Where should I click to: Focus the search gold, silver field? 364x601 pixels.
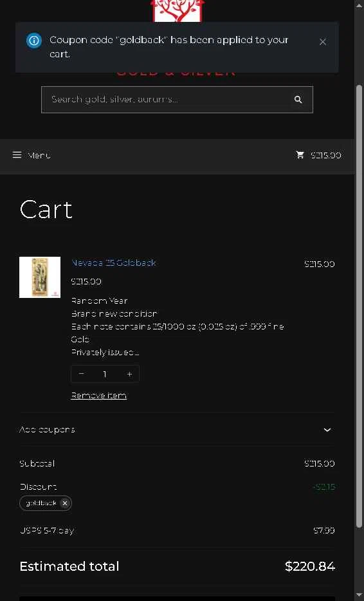point(177,100)
